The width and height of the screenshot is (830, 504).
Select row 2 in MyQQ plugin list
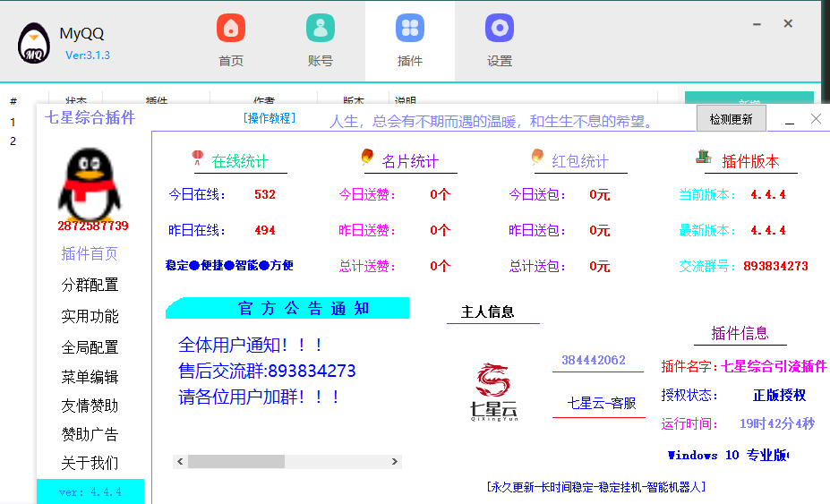(13, 141)
